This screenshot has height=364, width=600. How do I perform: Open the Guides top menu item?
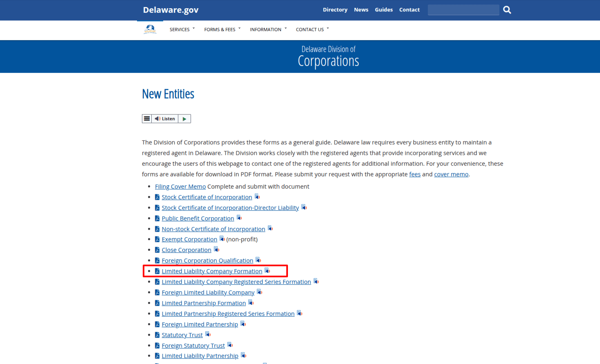pos(384,10)
